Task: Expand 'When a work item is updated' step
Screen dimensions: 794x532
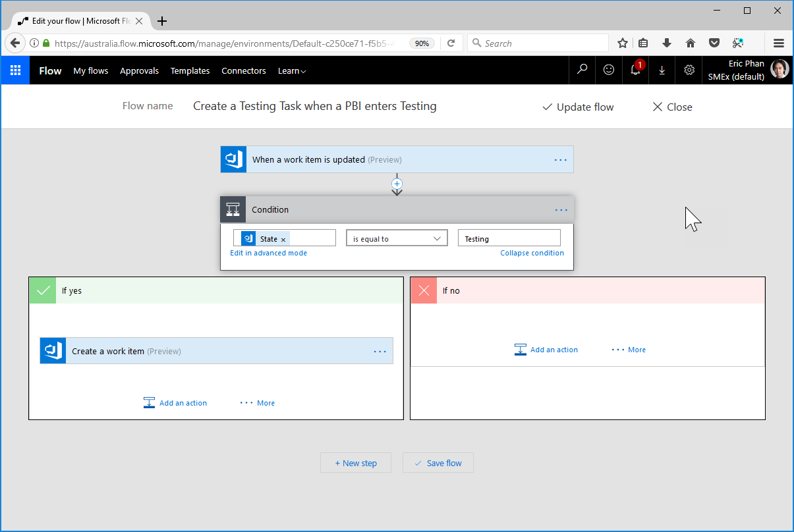Action: click(397, 159)
